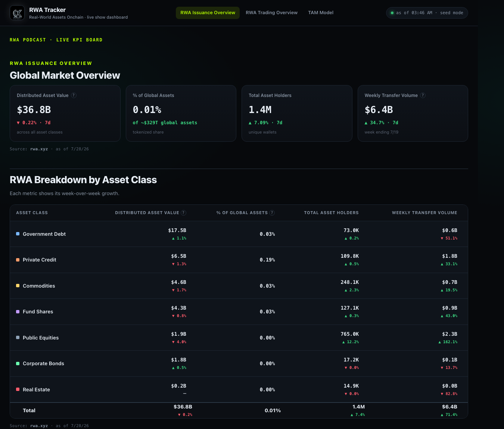Click 51.1% weekly decline for Government Debt
504x429 pixels.
[449, 238]
